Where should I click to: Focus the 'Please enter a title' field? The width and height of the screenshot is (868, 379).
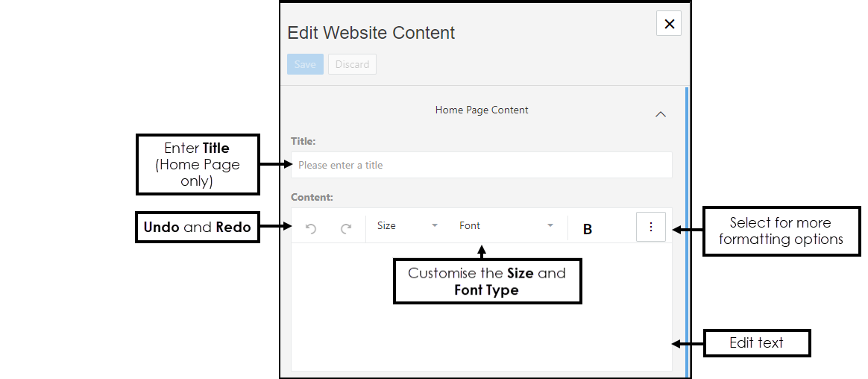coord(481,165)
